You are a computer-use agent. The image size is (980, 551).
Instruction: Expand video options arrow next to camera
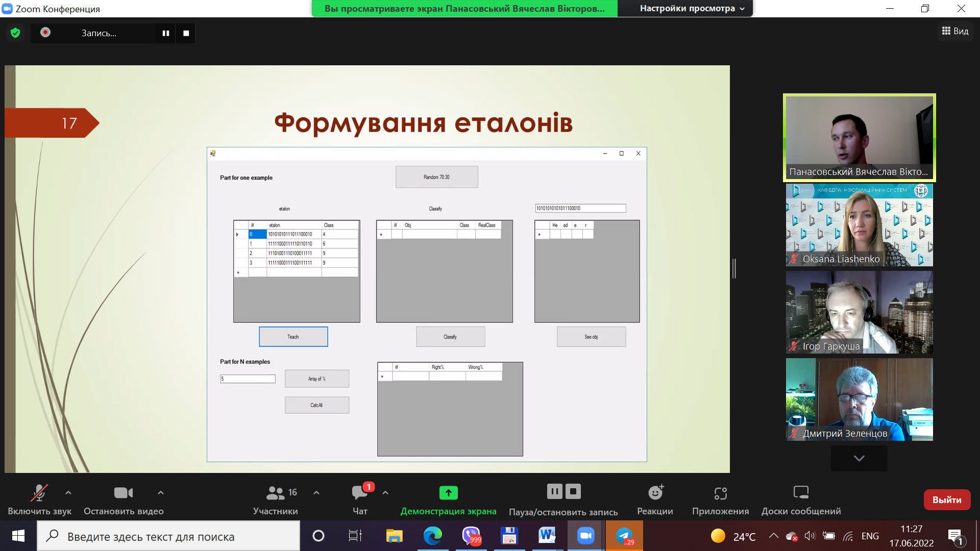point(161,492)
